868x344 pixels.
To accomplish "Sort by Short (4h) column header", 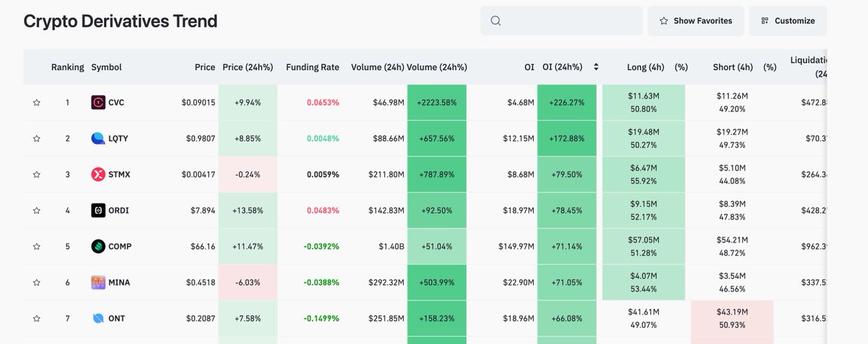I will coord(733,67).
